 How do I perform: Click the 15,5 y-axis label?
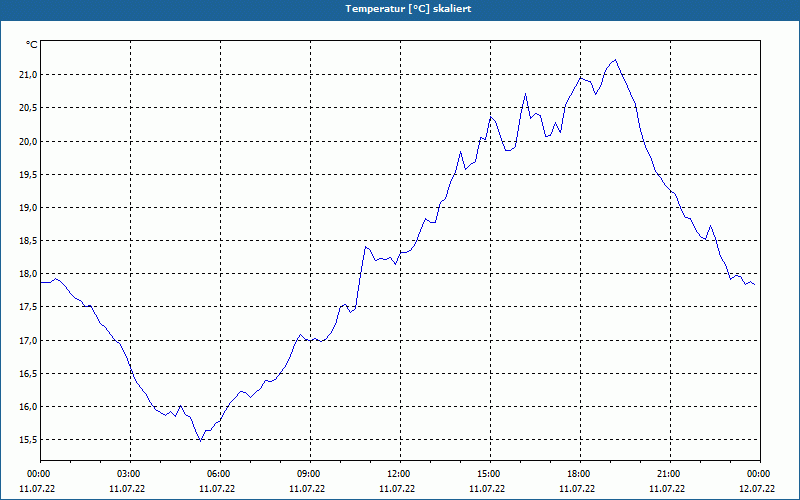tap(29, 440)
